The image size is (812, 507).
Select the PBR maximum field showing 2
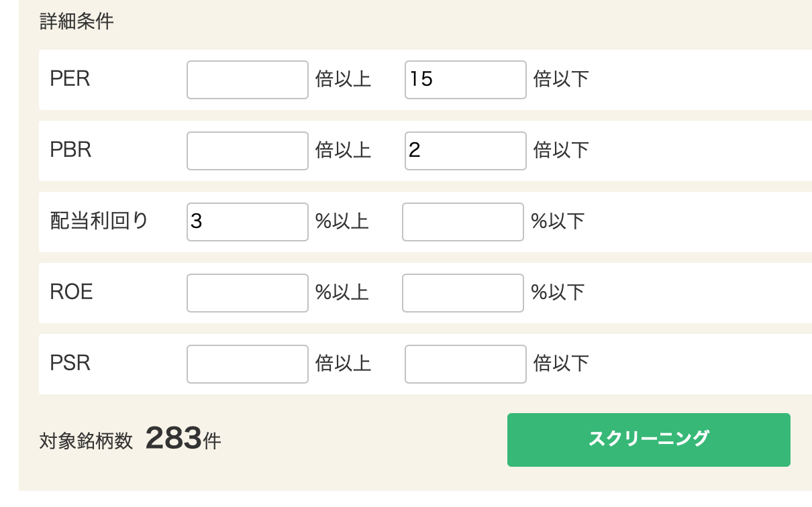[465, 151]
